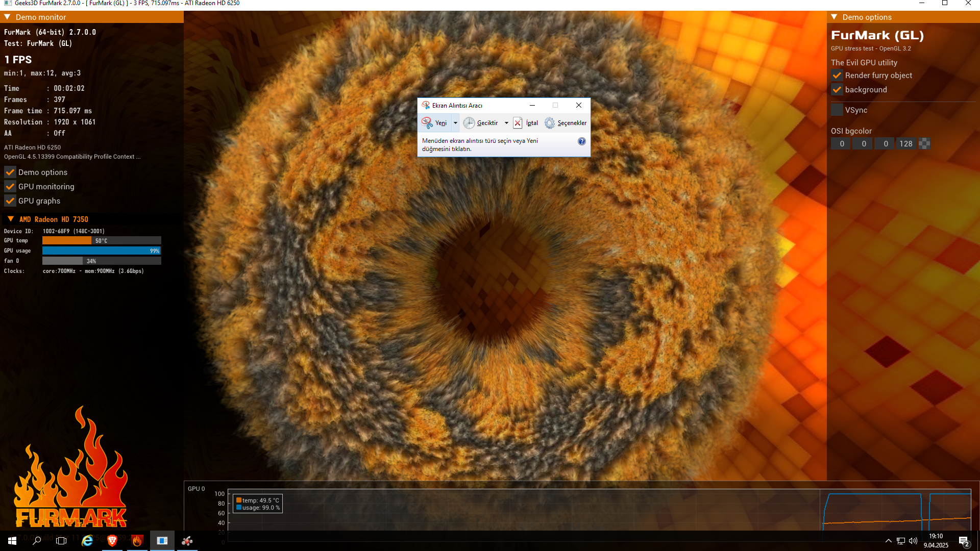Open Internet Explorer from the taskbar
980x551 pixels.
[87, 541]
